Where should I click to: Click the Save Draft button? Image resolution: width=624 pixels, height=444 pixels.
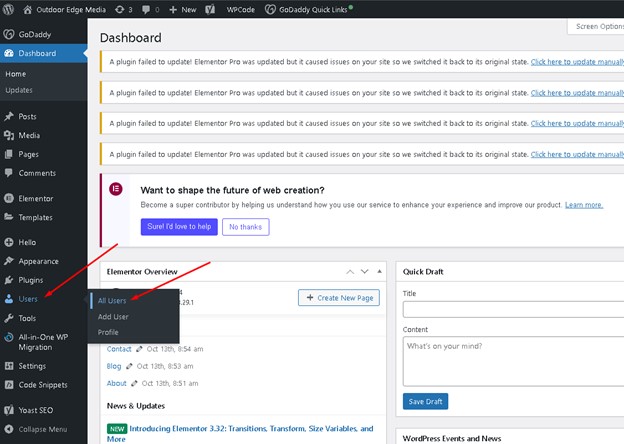pyautogui.click(x=425, y=401)
